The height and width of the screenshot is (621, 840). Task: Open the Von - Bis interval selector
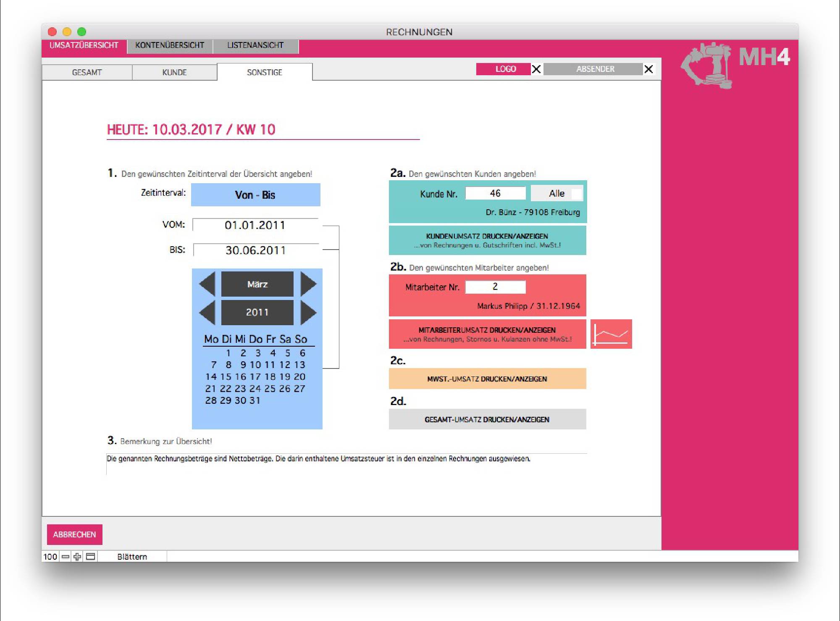(255, 195)
